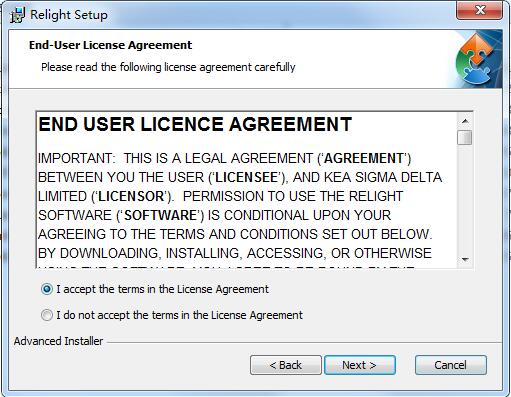Click the 'I do not accept the terms' label text

pos(179,315)
